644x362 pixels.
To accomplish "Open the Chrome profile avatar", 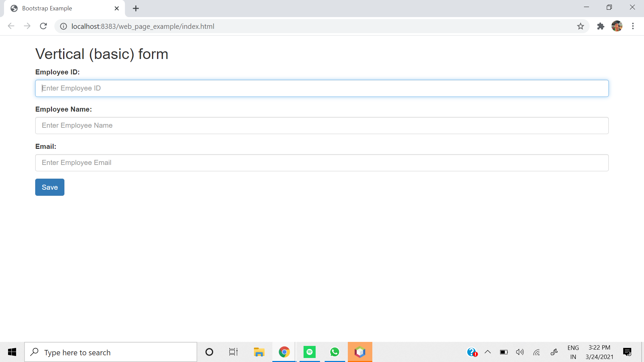I will [617, 26].
